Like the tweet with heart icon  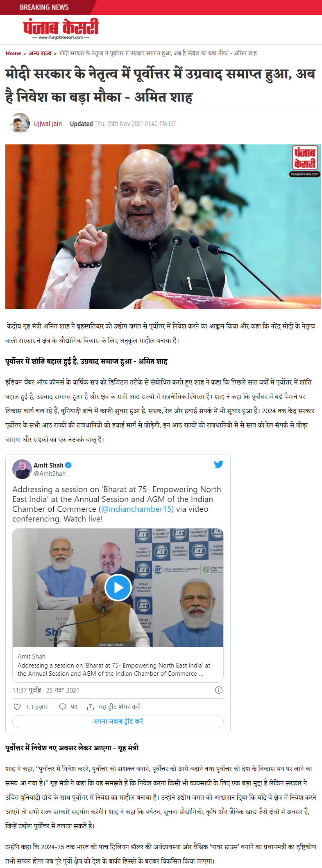click(17, 707)
